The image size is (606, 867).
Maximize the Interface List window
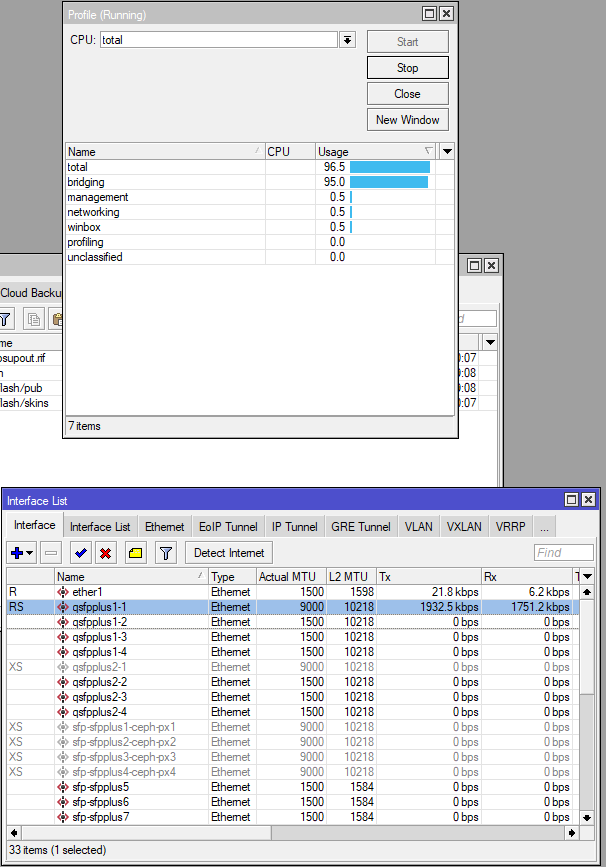tap(571, 500)
